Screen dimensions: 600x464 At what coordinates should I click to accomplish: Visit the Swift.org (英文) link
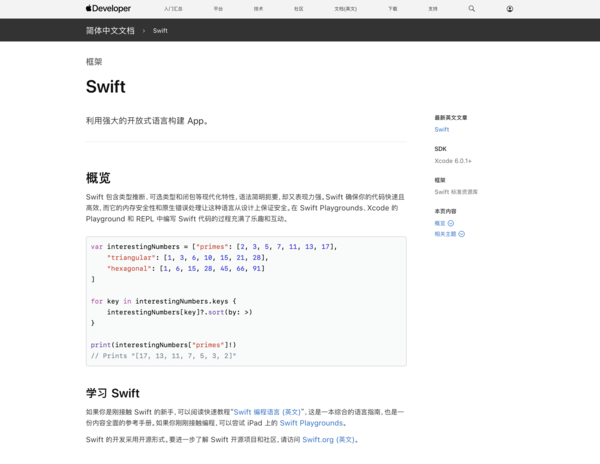(328, 440)
